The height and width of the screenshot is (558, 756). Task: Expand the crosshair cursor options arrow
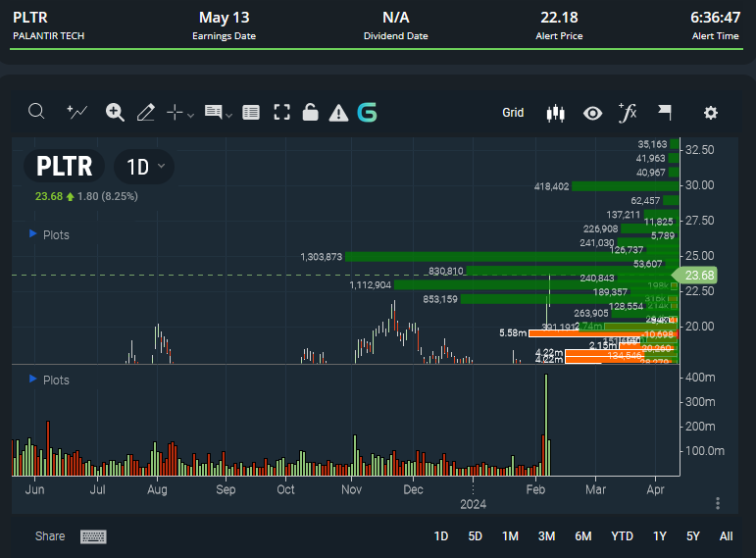[190, 116]
